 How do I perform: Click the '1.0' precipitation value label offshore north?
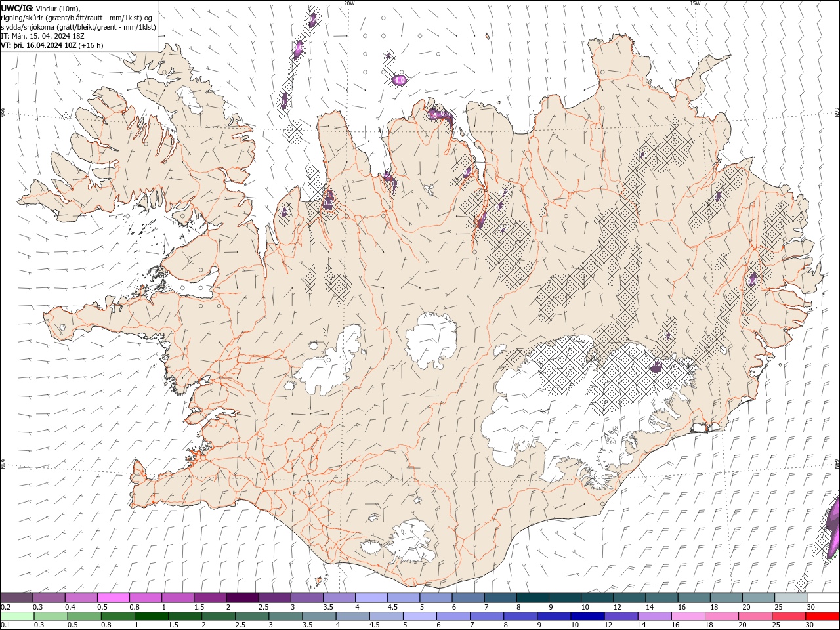[x=400, y=80]
